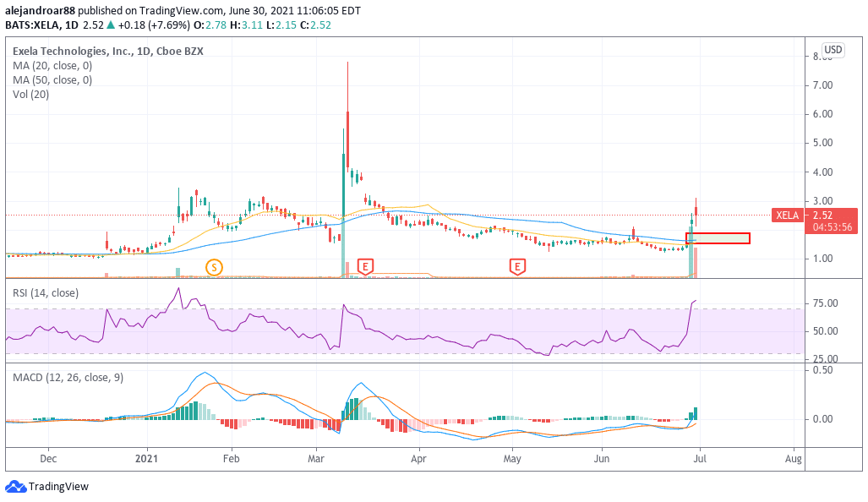
Task: Click the 04:53:56 countdown timer
Action: 833,227
